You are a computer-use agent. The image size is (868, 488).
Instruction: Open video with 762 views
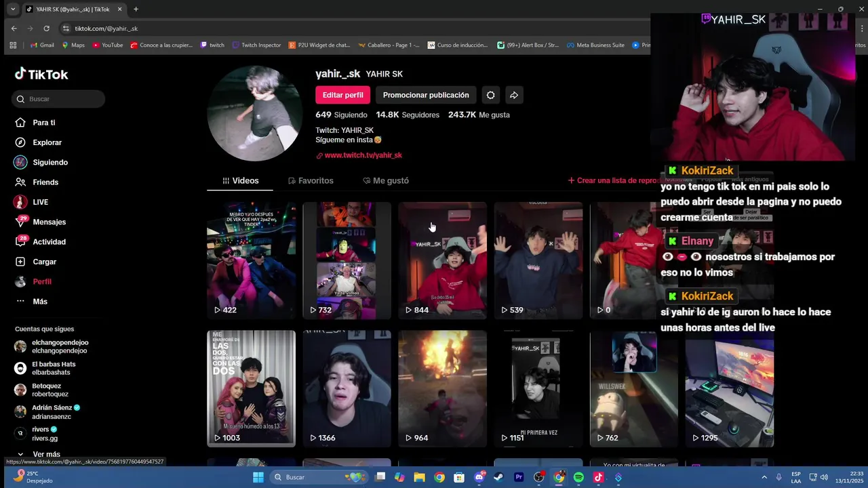click(x=633, y=388)
